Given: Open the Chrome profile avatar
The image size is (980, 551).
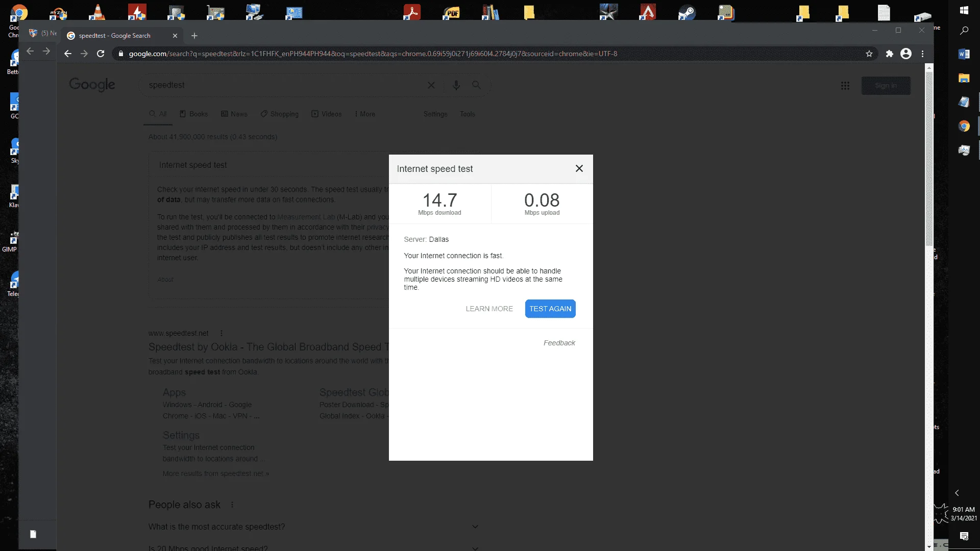Looking at the screenshot, I should coord(906,54).
